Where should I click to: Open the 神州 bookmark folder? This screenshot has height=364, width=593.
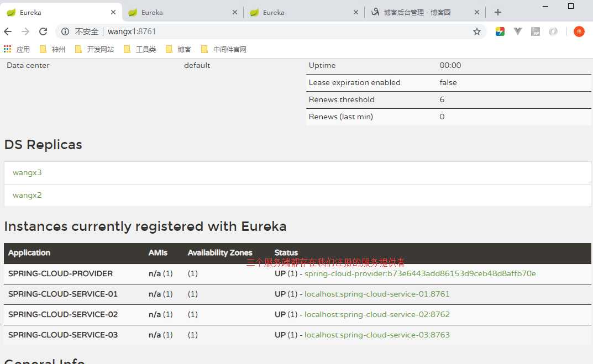pos(53,49)
